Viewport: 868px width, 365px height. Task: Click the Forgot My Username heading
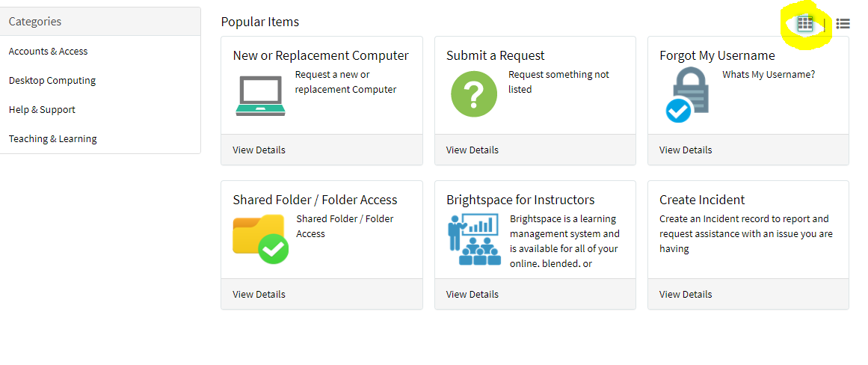717,55
